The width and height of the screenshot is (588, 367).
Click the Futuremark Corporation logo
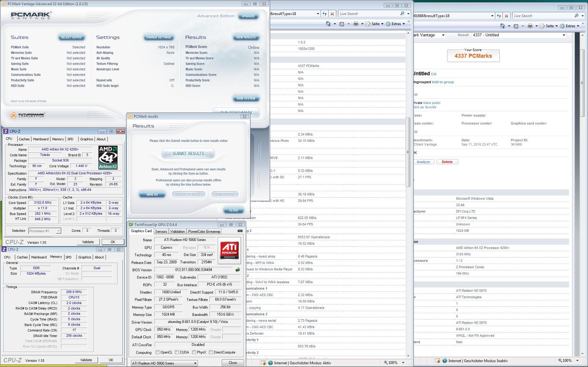(28, 115)
